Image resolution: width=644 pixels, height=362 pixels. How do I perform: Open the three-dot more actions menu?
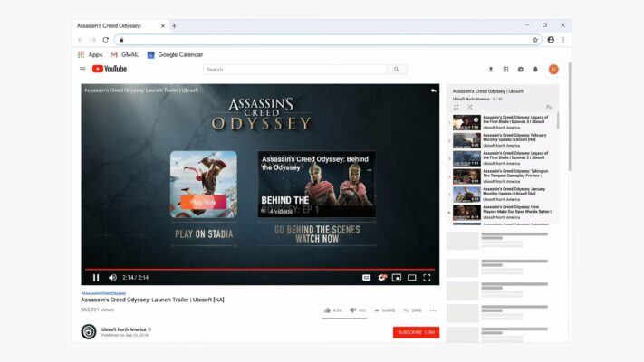tap(433, 310)
